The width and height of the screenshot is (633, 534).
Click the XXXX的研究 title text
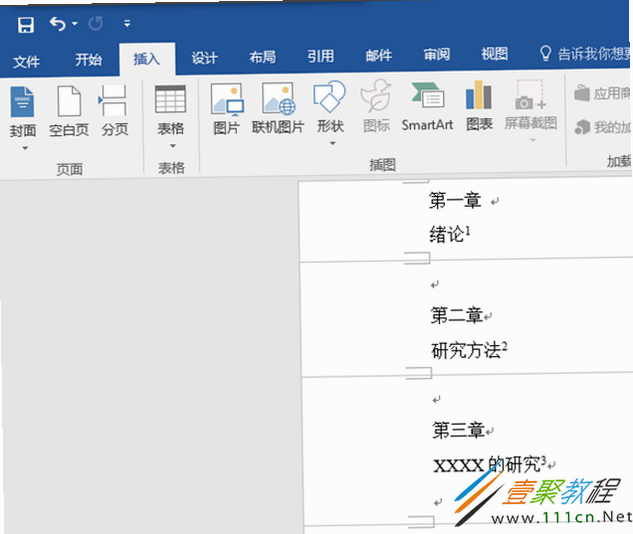point(487,465)
